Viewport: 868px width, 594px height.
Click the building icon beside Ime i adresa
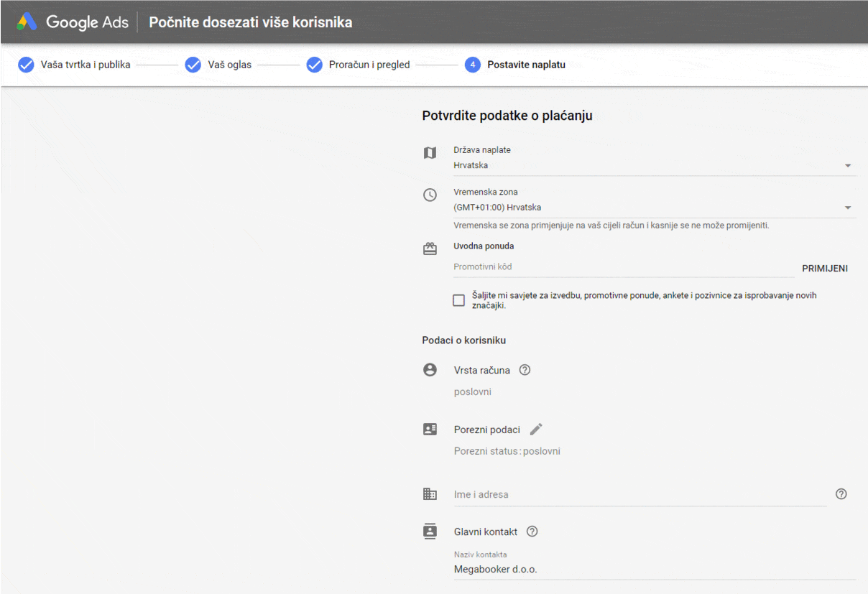430,494
